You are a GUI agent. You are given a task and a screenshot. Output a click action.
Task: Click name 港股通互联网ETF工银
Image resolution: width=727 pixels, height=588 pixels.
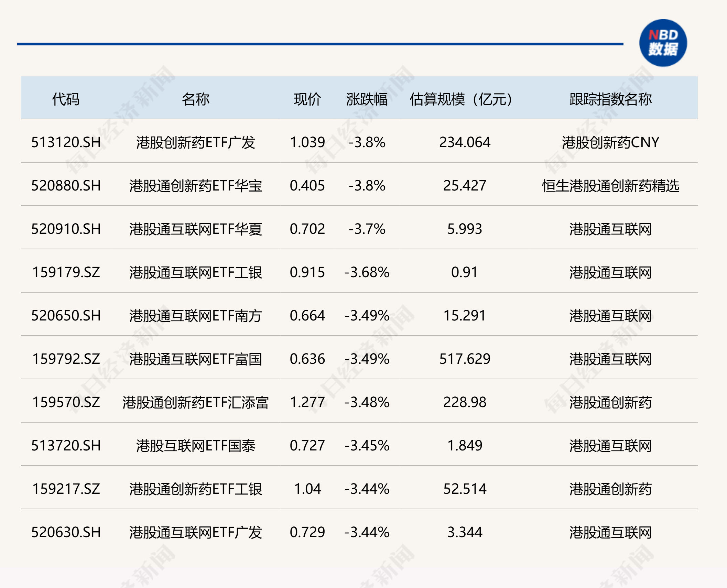coord(196,272)
